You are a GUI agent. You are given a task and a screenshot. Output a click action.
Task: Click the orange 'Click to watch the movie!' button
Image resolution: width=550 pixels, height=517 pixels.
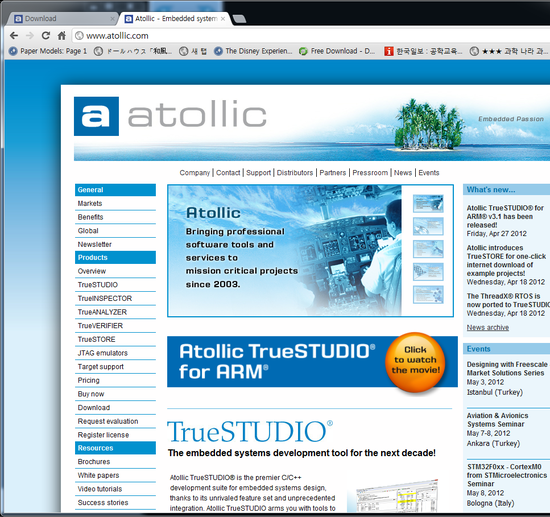pos(415,362)
